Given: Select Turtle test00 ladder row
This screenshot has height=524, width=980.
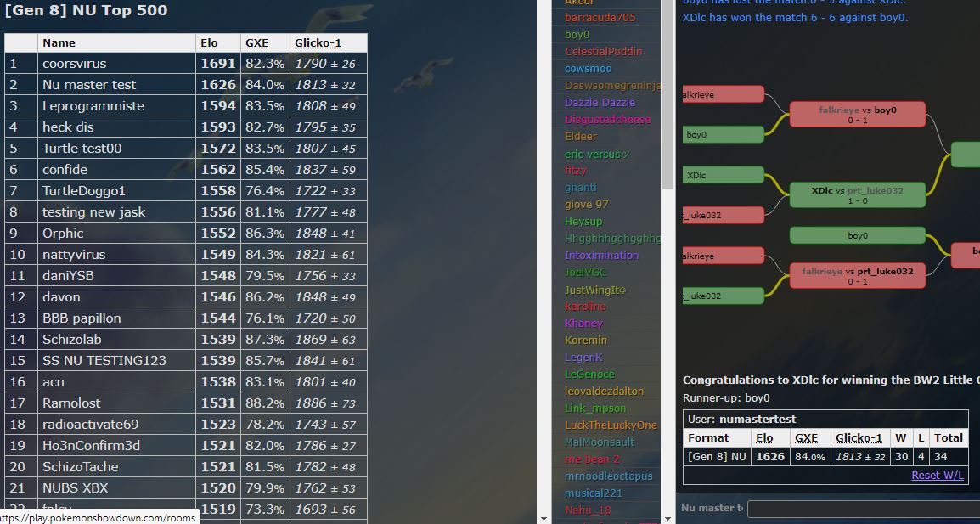Looking at the screenshot, I should [82, 148].
